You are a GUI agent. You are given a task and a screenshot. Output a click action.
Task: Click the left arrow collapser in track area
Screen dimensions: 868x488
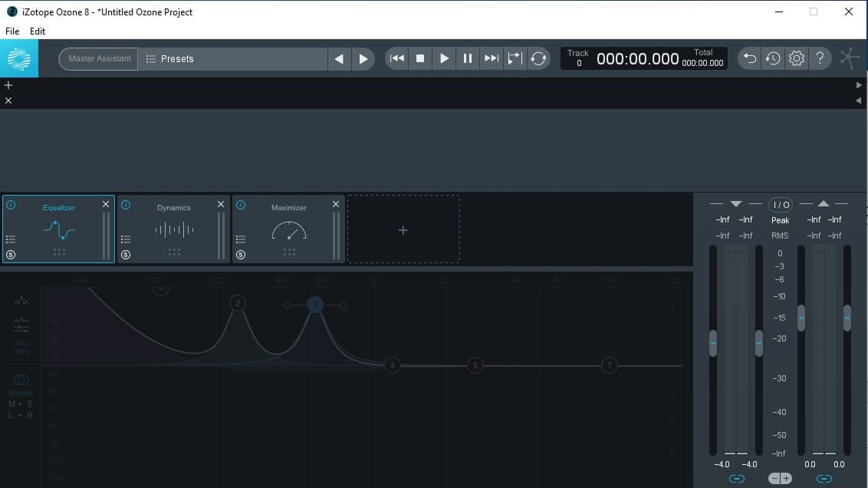click(859, 101)
